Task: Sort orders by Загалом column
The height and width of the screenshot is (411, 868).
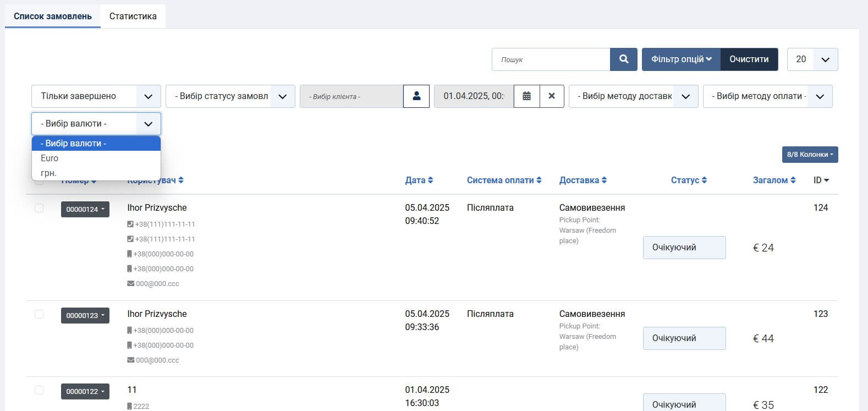Action: 774,180
